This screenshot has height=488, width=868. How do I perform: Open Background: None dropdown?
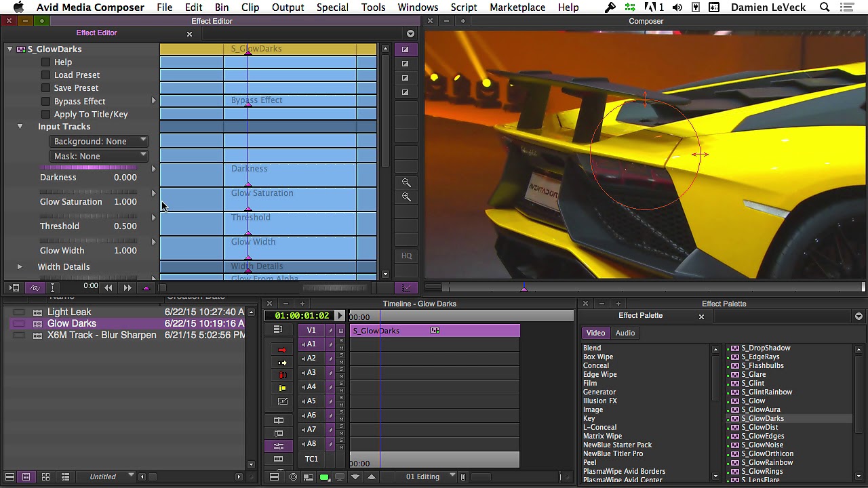(99, 141)
